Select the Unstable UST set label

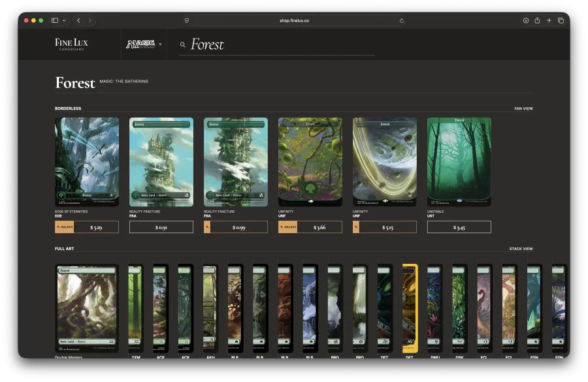click(x=435, y=214)
